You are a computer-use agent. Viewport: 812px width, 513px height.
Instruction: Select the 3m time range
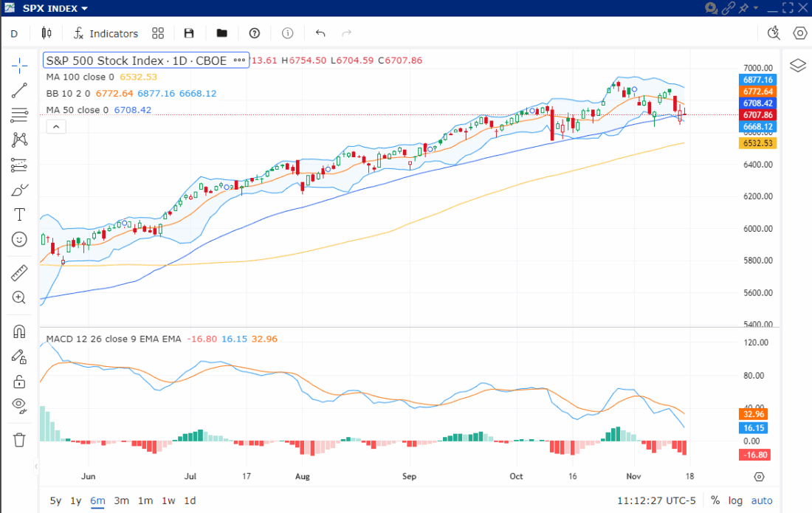click(122, 500)
